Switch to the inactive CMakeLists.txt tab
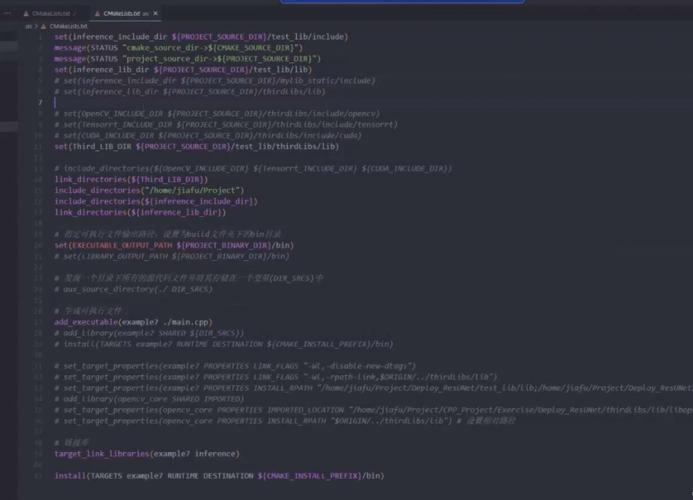 (50, 14)
